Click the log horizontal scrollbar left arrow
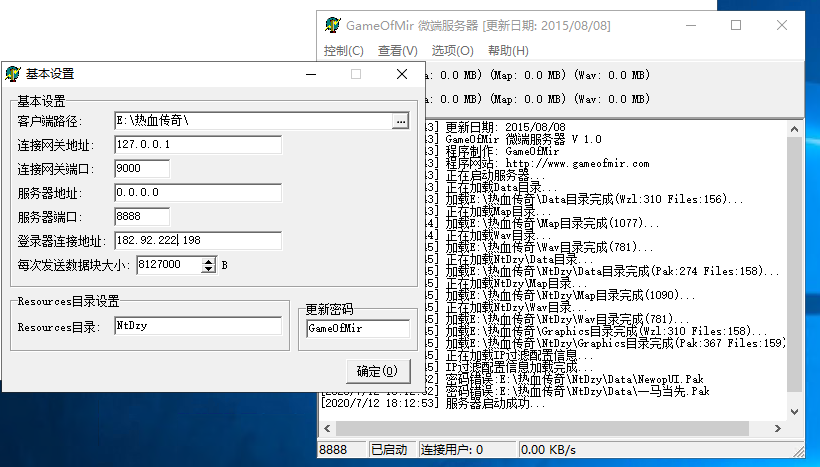The image size is (820, 467). tap(327, 428)
